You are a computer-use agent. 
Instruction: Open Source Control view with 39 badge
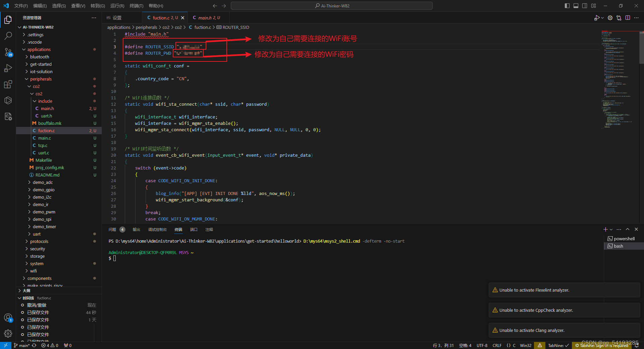point(8,52)
